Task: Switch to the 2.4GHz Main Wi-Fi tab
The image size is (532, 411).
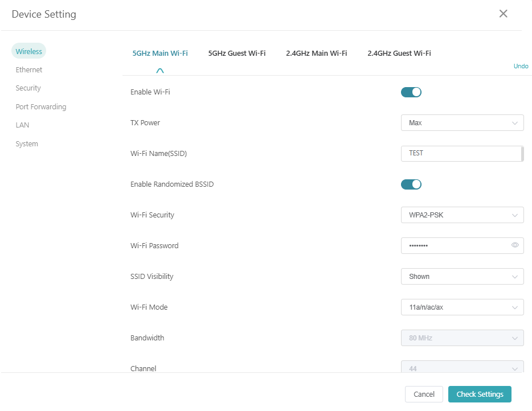Action: point(317,53)
